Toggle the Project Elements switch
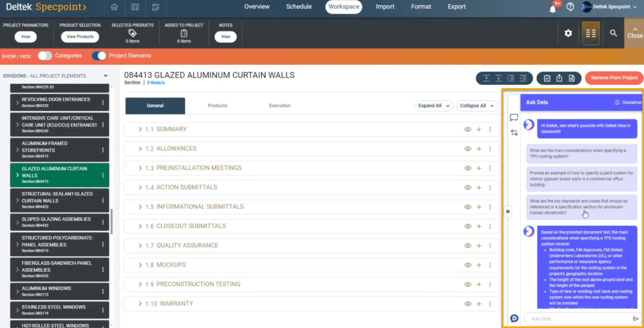The width and height of the screenshot is (644, 328). pyautogui.click(x=99, y=56)
